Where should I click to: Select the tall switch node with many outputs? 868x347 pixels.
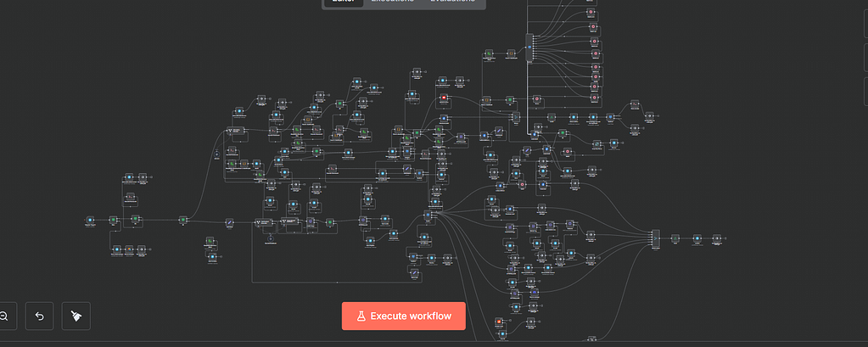[528, 48]
